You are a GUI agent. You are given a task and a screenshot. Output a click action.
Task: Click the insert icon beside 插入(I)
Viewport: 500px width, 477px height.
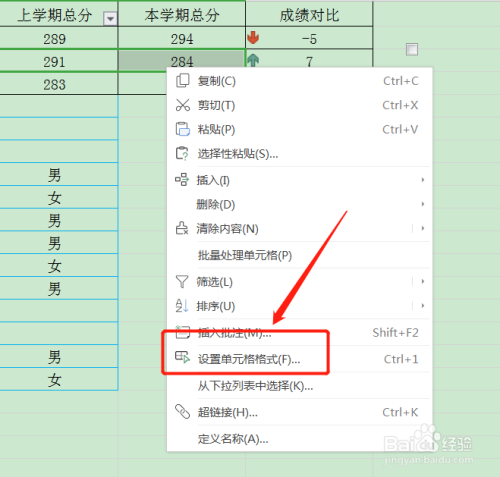point(182,180)
